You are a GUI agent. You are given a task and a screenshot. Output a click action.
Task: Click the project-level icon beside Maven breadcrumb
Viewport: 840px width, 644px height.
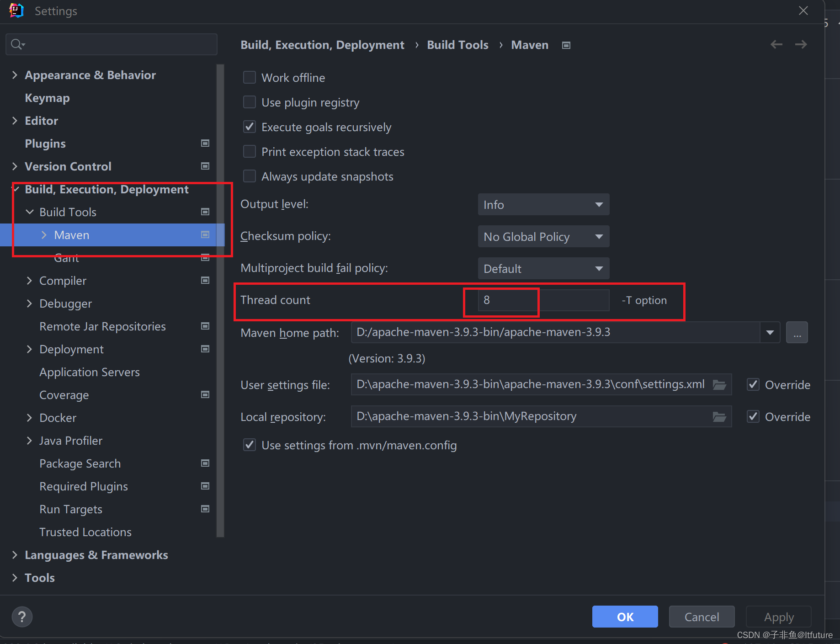tap(566, 45)
